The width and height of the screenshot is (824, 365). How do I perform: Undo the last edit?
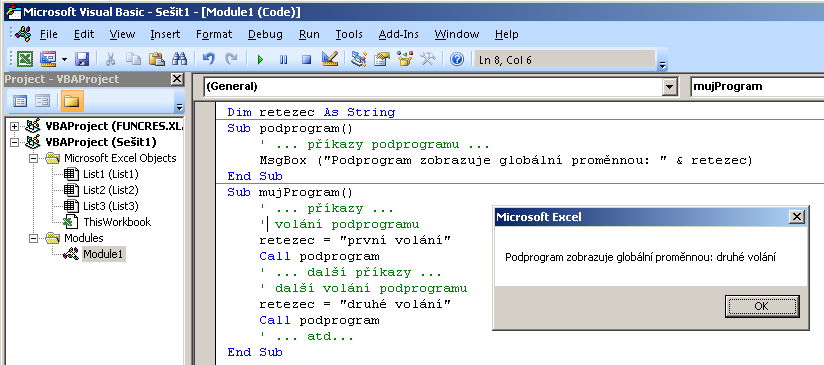pos(209,59)
